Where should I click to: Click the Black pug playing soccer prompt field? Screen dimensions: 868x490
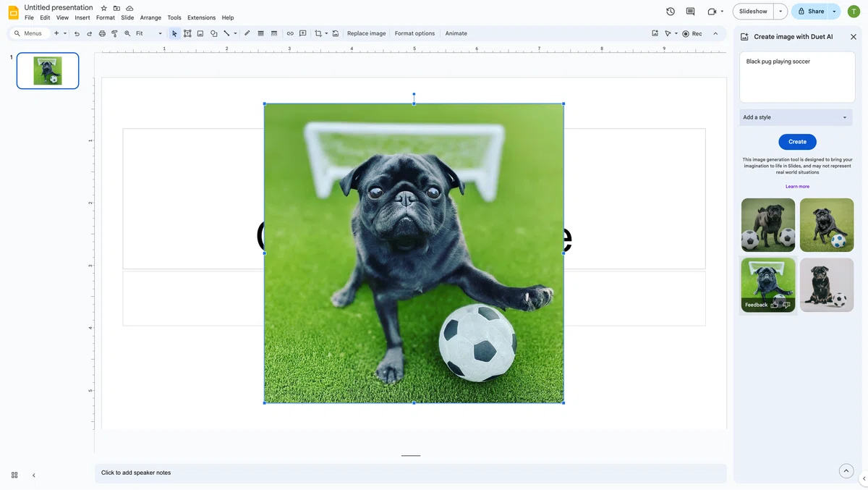pyautogui.click(x=797, y=77)
